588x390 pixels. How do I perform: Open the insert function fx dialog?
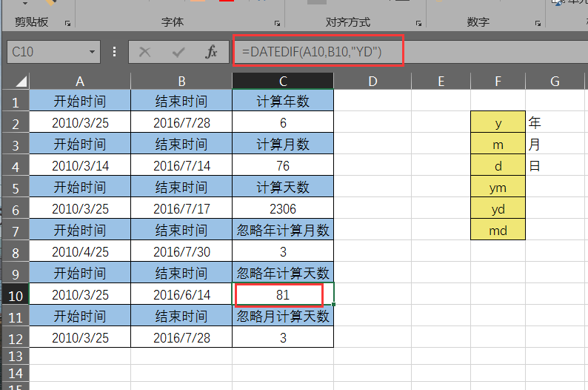(x=211, y=52)
